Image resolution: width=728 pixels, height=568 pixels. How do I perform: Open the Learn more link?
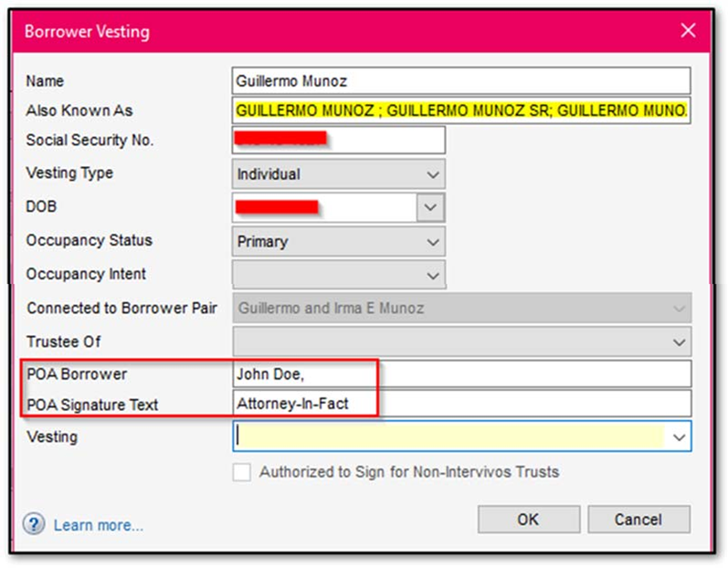(x=98, y=525)
